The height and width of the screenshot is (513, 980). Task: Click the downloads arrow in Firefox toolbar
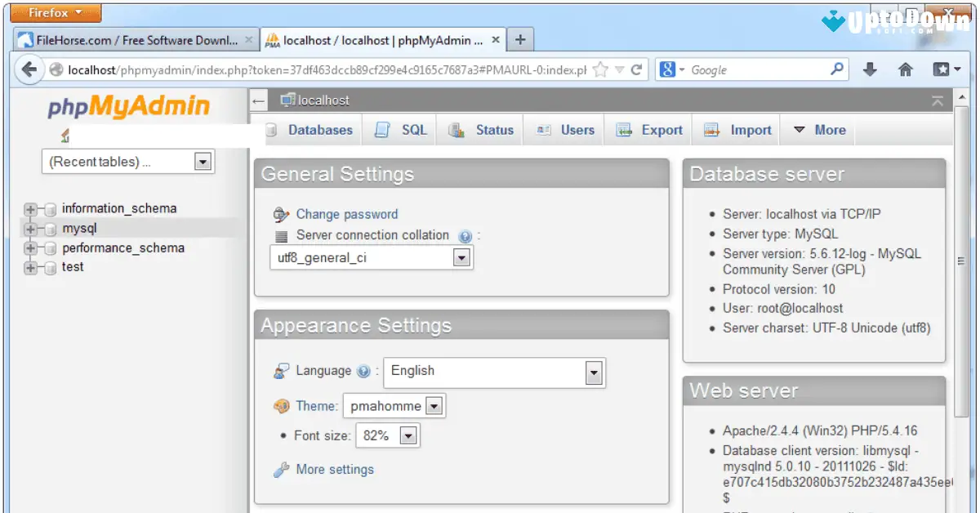click(x=870, y=69)
